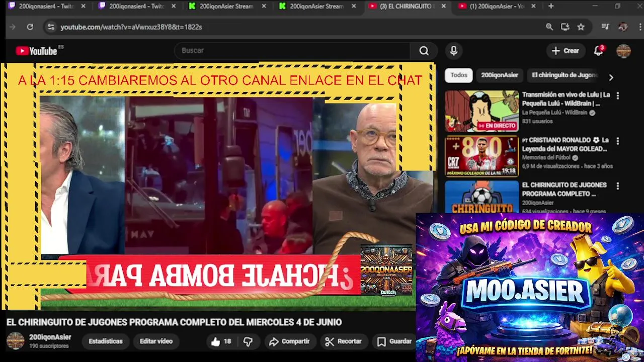Click the YouTube search magnifier button
This screenshot has height=362, width=644.
click(x=424, y=50)
